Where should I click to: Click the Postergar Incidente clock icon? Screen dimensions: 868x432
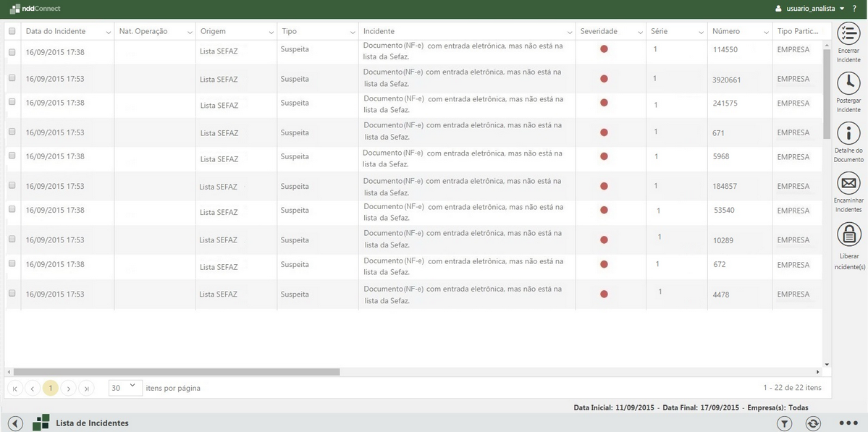pyautogui.click(x=848, y=84)
